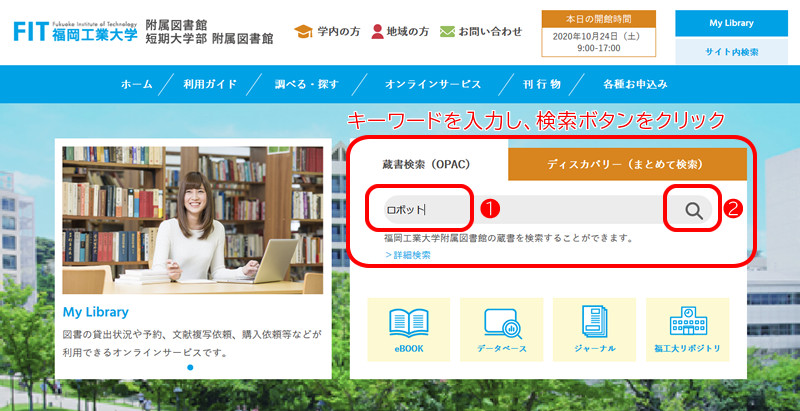This screenshot has width=800, height=411.
Task: Open the 地域の方 link
Action: click(408, 32)
